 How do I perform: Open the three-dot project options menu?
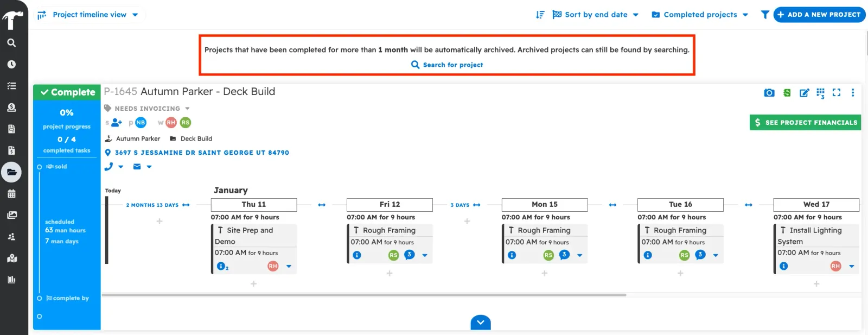(x=853, y=93)
